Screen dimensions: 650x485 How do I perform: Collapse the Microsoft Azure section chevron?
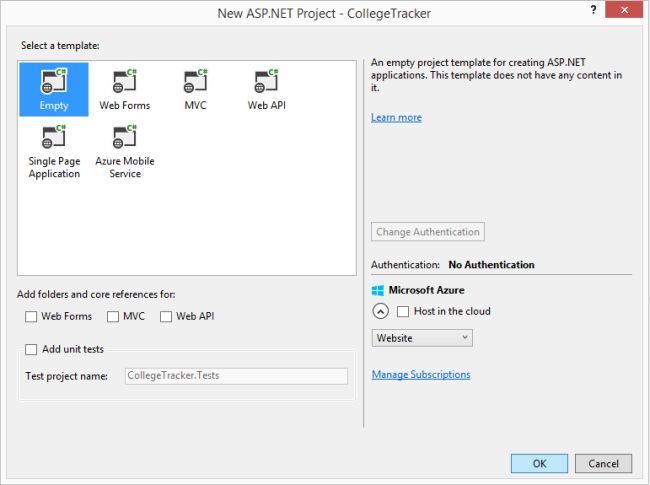click(381, 311)
